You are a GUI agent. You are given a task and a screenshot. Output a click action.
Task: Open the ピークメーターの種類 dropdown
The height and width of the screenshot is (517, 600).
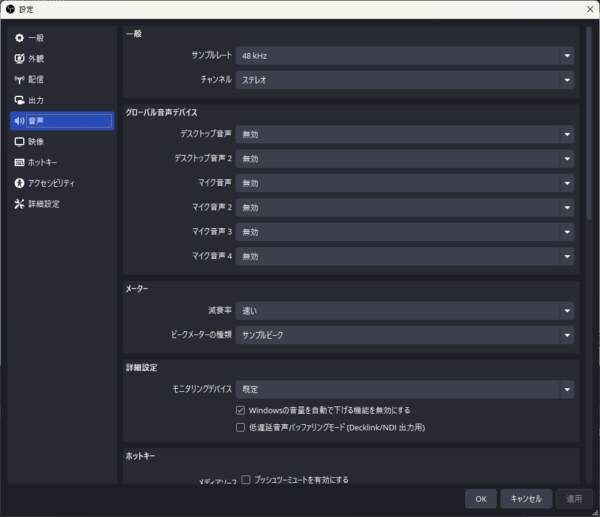click(x=404, y=335)
